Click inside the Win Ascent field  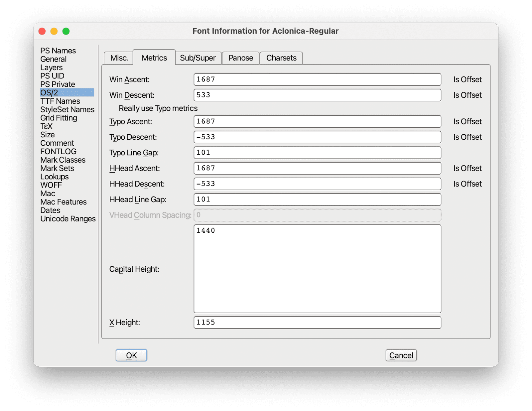[317, 79]
